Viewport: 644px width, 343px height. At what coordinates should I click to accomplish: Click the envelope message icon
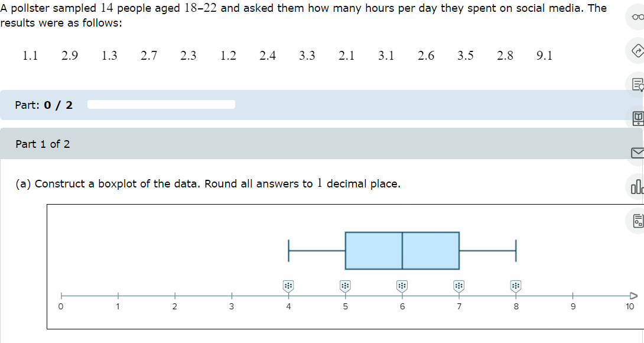(637, 153)
